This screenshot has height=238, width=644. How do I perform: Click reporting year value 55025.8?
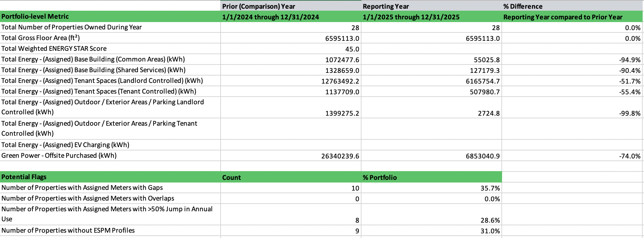point(431,59)
